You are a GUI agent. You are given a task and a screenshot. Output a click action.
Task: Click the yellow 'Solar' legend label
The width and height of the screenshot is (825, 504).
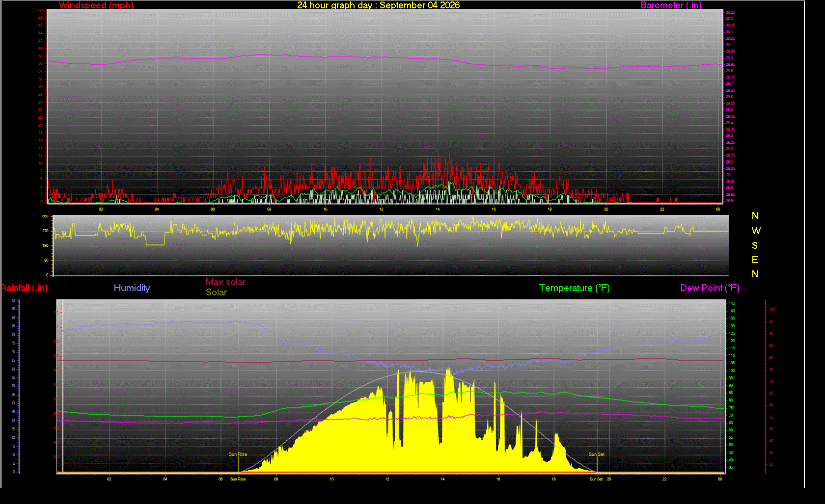[216, 292]
